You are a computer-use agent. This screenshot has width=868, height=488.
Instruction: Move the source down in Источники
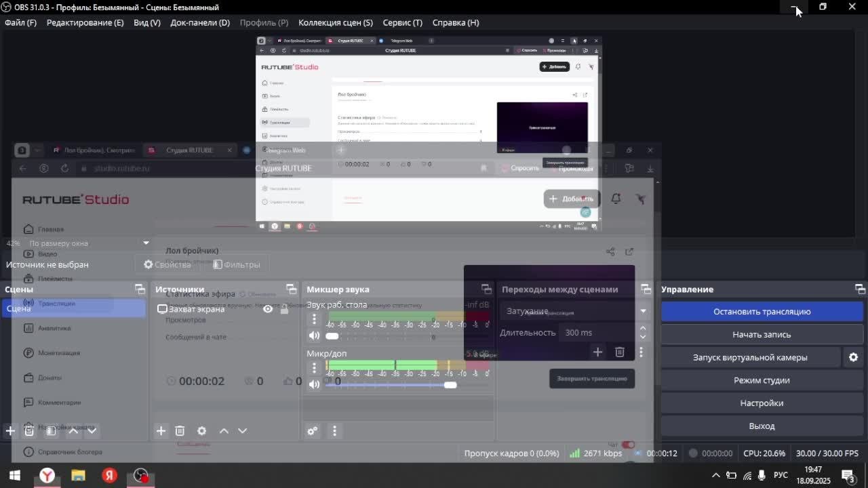(242, 430)
